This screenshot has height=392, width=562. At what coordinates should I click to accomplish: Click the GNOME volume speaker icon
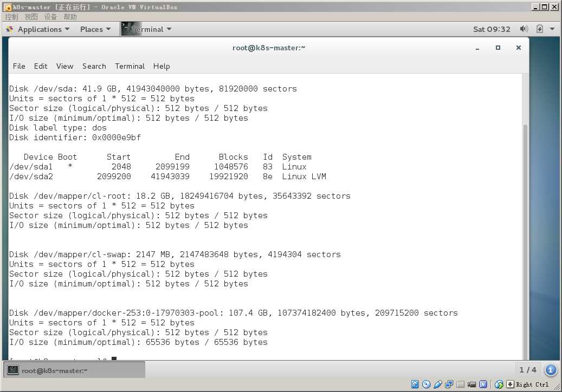(524, 29)
